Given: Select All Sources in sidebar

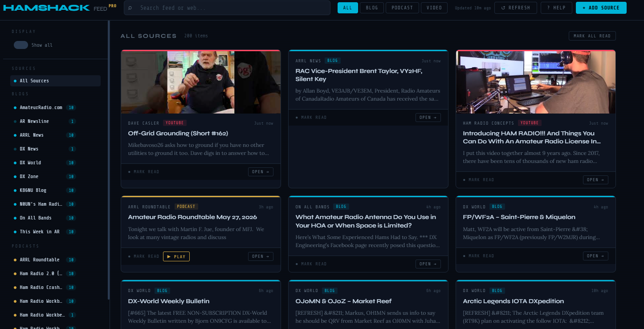Looking at the screenshot, I should tap(55, 81).
